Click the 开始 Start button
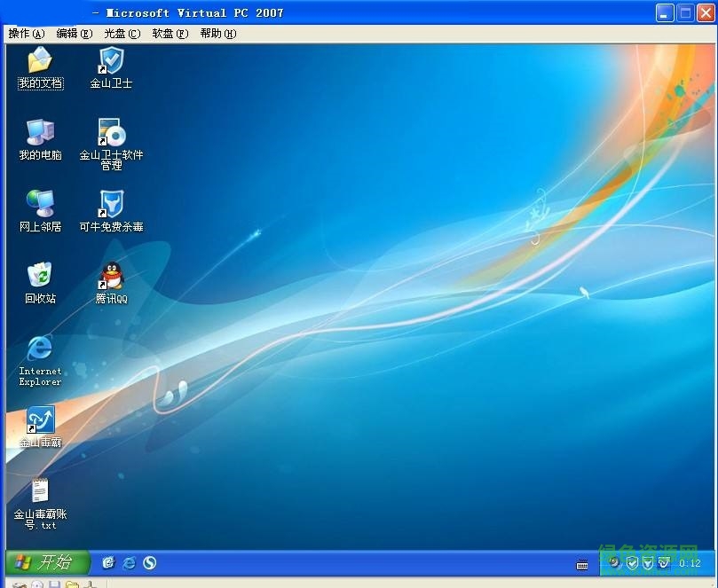The width and height of the screenshot is (718, 588). pos(44,562)
